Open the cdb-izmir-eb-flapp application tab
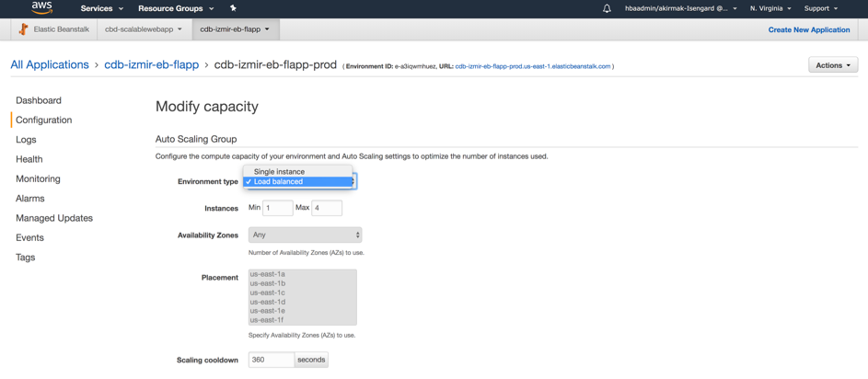This screenshot has width=868, height=379. pyautogui.click(x=235, y=29)
